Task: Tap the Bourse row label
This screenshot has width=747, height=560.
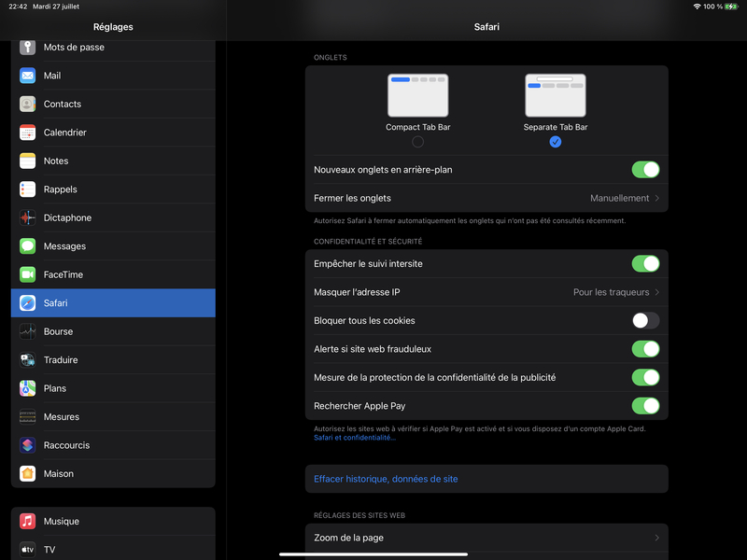Action: pos(58,331)
